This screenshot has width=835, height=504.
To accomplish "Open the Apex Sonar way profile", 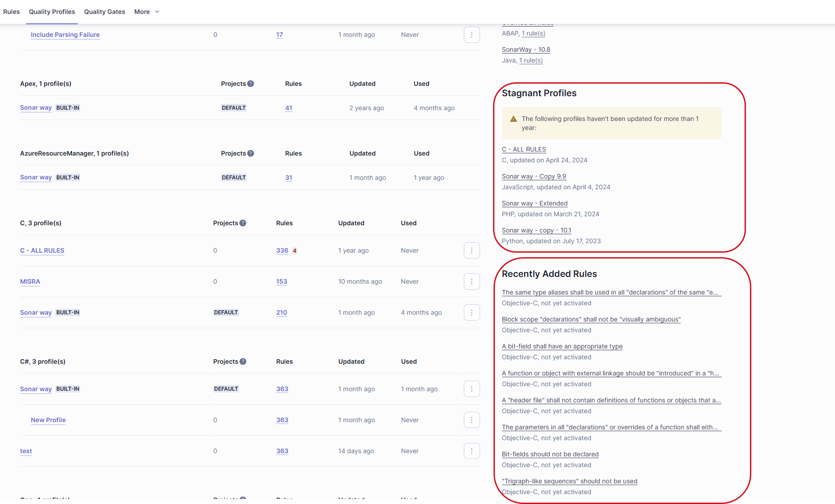I will click(x=36, y=108).
